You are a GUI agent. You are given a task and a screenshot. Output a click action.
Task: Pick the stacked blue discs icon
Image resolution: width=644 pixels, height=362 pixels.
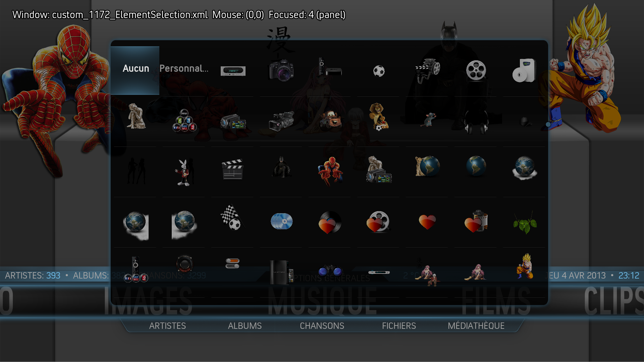(281, 221)
